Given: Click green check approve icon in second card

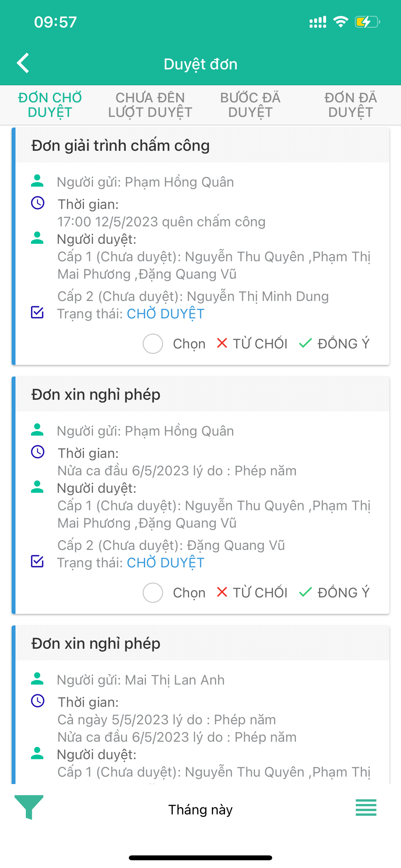Looking at the screenshot, I should [305, 592].
